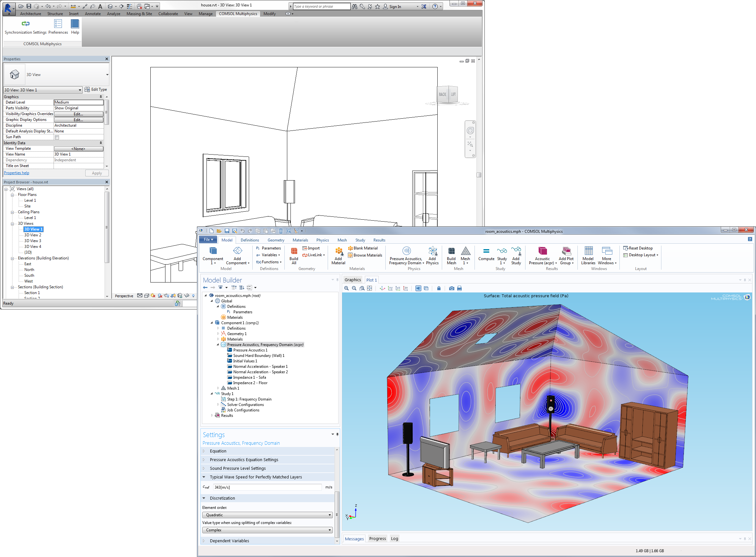Click the Add Material icon
Image resolution: width=756 pixels, height=557 pixels.
[x=338, y=251]
